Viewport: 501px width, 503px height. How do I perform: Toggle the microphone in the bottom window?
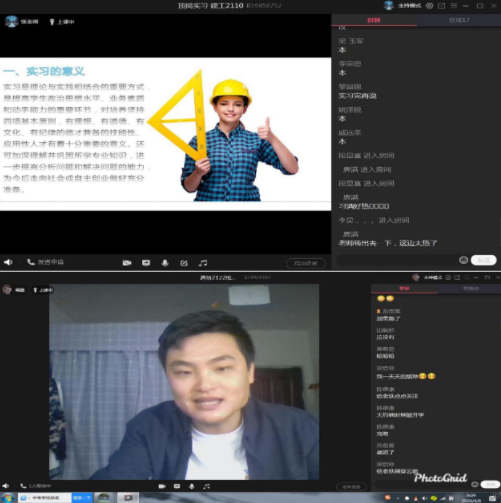[x=192, y=486]
